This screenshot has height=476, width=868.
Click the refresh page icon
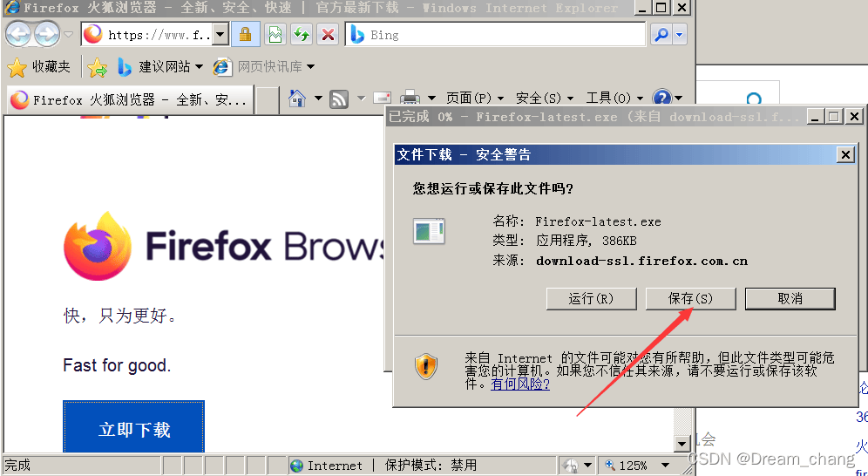302,35
